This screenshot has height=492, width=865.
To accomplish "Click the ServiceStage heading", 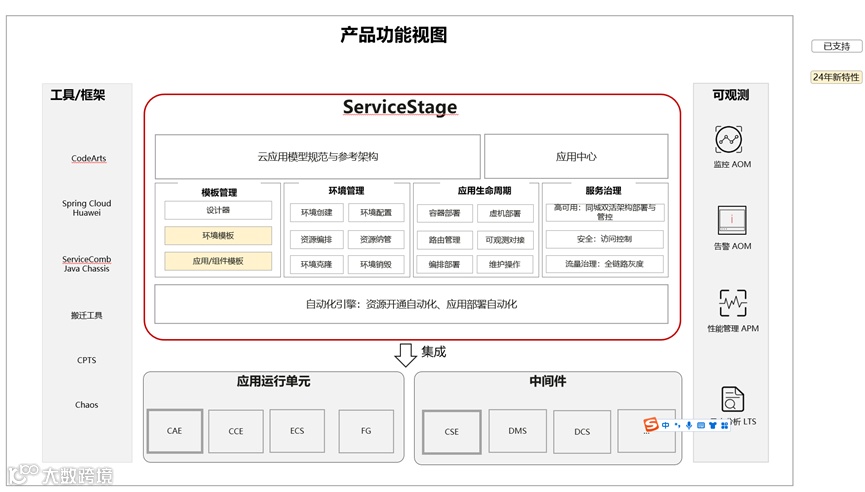I will coord(400,106).
